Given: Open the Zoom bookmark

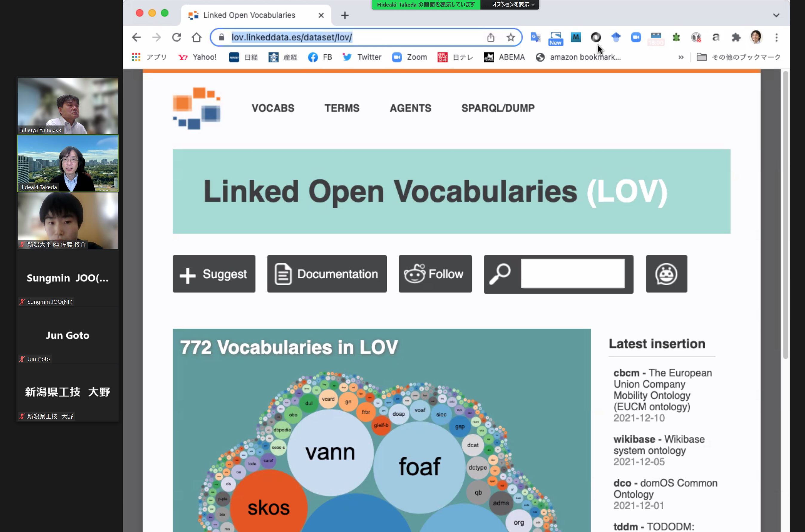Looking at the screenshot, I should [409, 57].
